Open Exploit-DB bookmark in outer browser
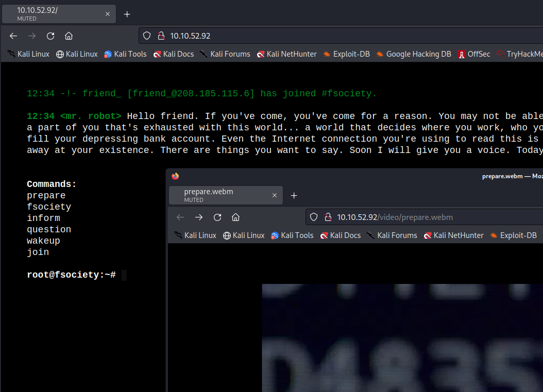543x392 pixels. pyautogui.click(x=346, y=54)
